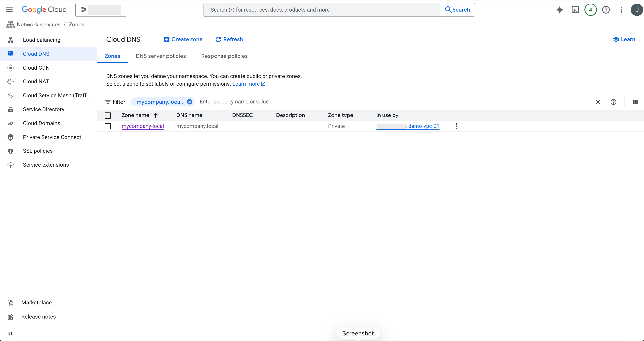The width and height of the screenshot is (644, 341).
Task: Create a new DNS zone
Action: pyautogui.click(x=183, y=39)
